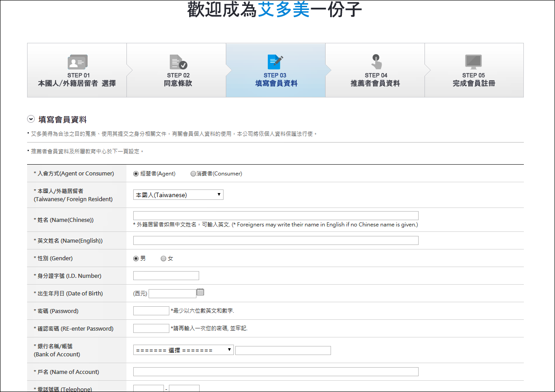Click the STEP 02 document checkmark icon
The height and width of the screenshot is (392, 555).
point(178,62)
